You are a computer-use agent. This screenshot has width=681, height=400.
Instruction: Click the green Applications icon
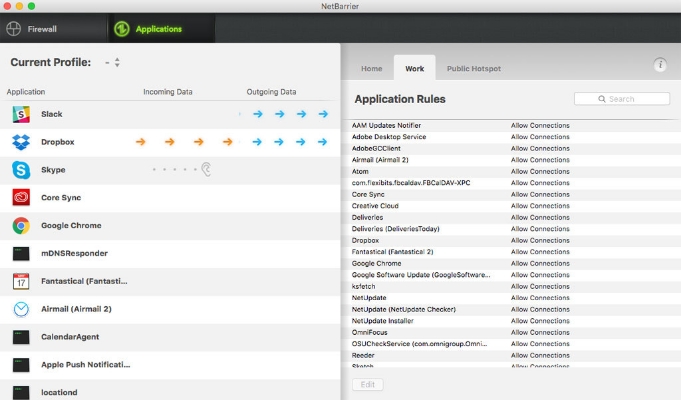point(122,29)
